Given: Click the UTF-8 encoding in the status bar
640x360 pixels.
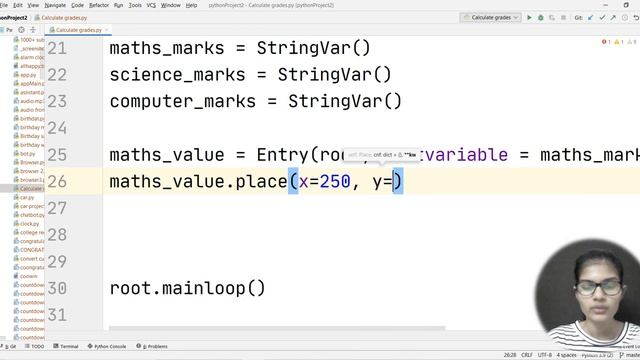Looking at the screenshot, I should [545, 355].
